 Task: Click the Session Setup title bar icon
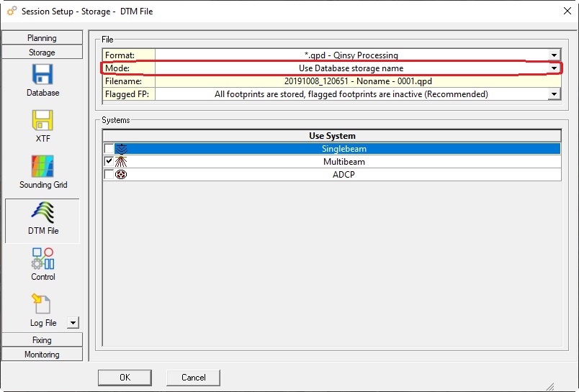click(x=12, y=11)
